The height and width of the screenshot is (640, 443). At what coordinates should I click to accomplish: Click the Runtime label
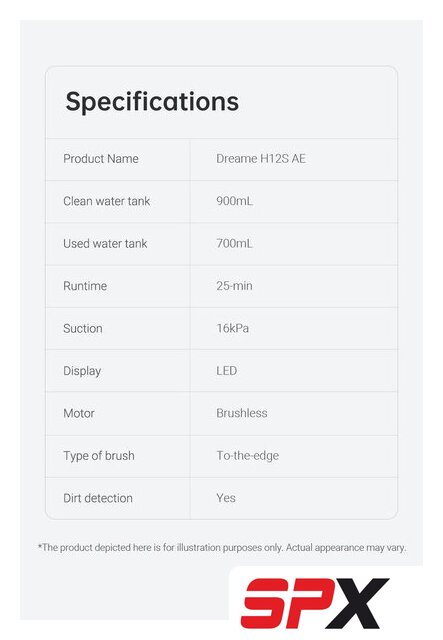point(85,286)
